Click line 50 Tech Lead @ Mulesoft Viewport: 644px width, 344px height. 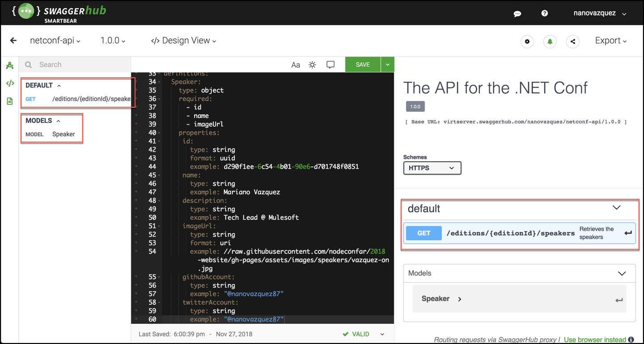261,218
